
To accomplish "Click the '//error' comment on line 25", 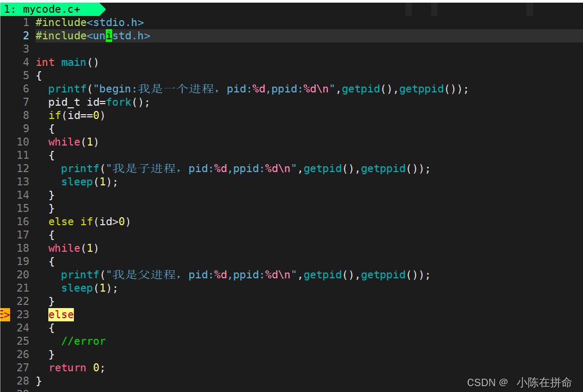I will pyautogui.click(x=83, y=341).
